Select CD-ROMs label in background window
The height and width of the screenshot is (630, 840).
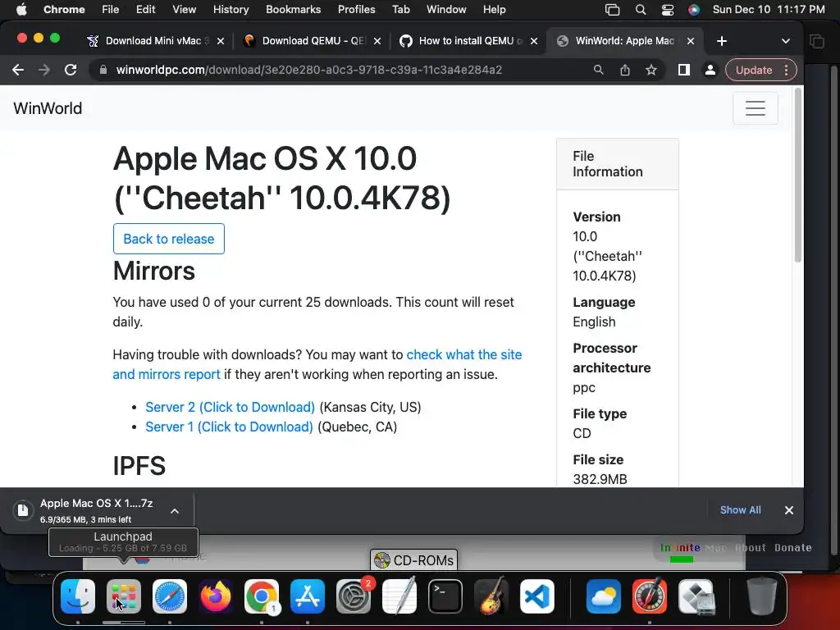[x=413, y=560]
